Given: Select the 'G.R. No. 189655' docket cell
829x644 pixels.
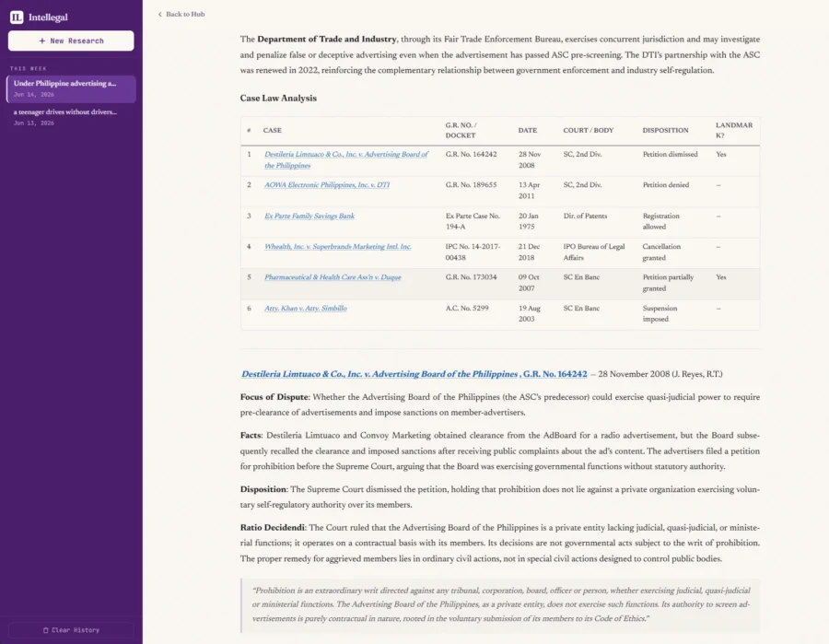Looking at the screenshot, I should (471, 185).
